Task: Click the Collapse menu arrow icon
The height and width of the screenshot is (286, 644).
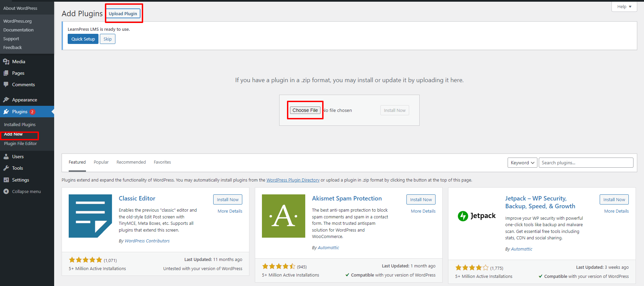Action: click(x=6, y=191)
